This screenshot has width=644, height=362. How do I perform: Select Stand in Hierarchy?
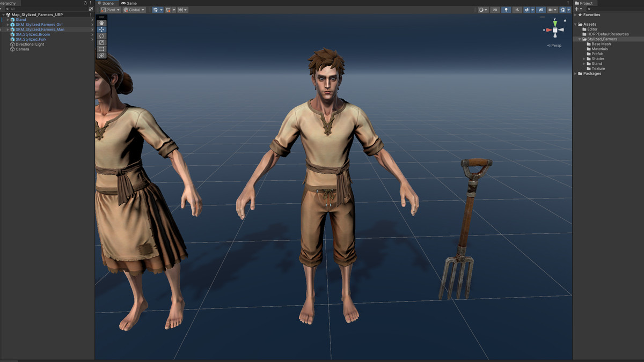(20, 20)
